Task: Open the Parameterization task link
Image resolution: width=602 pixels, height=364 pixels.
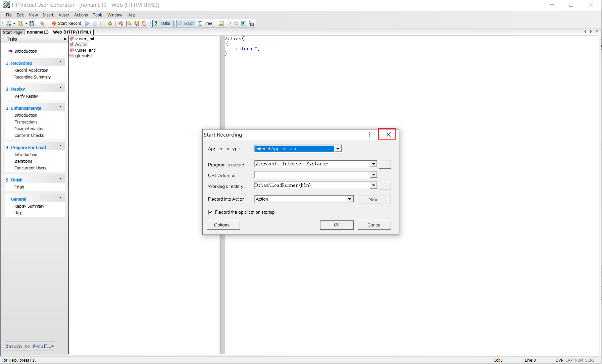Action: pyautogui.click(x=30, y=129)
